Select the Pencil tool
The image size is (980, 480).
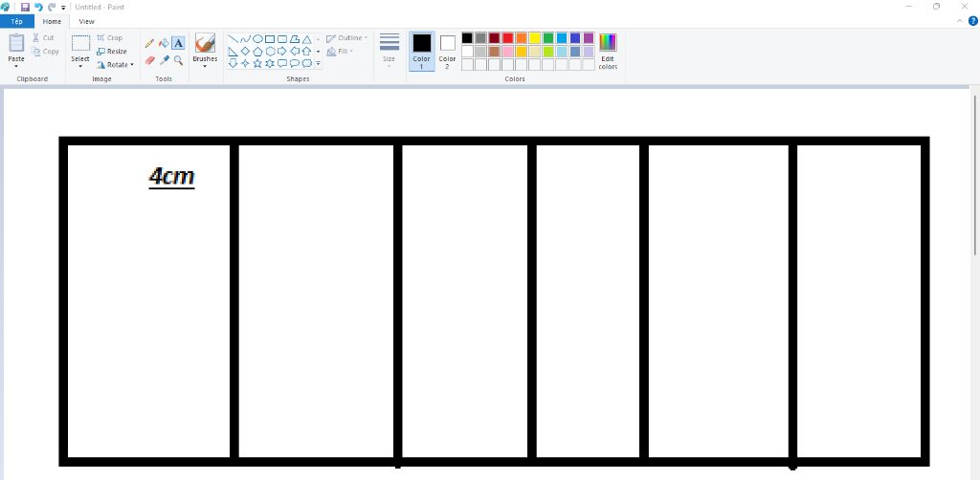149,43
